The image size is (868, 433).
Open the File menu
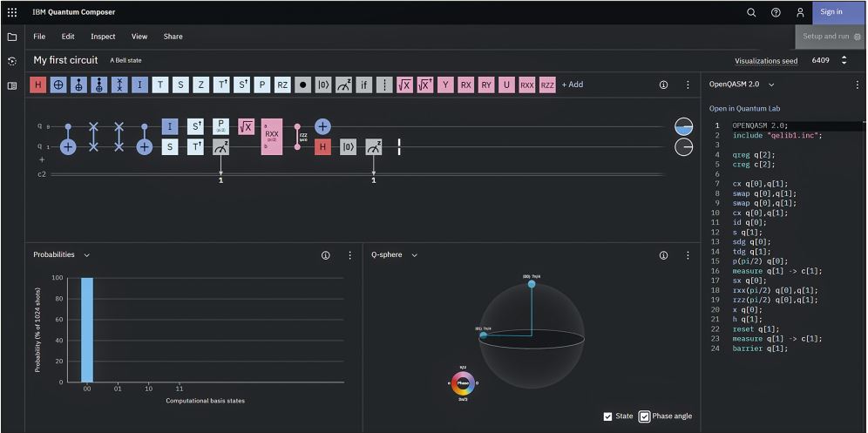(39, 37)
